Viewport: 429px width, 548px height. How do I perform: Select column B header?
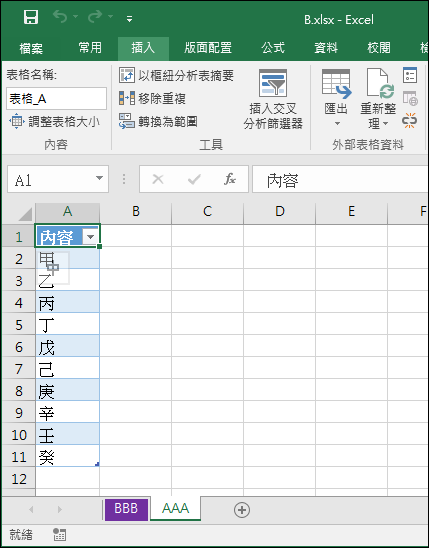click(136, 211)
